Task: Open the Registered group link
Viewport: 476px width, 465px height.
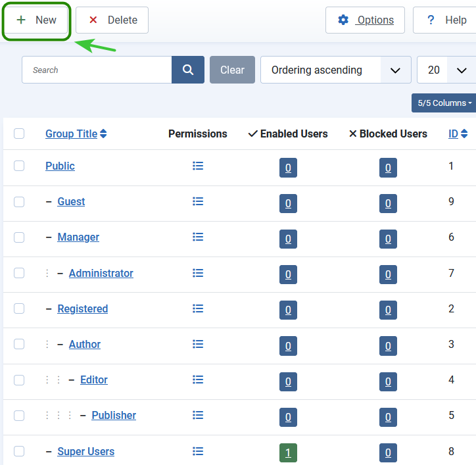Action: tap(83, 308)
